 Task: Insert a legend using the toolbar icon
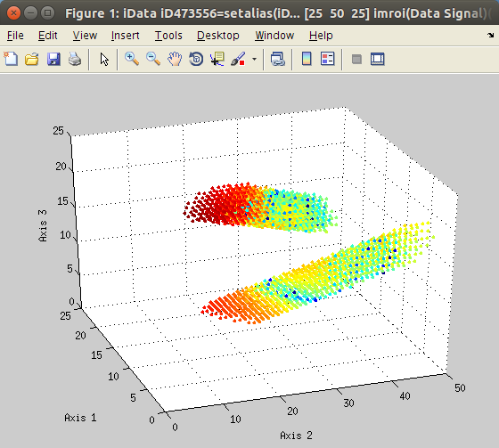coord(328,59)
